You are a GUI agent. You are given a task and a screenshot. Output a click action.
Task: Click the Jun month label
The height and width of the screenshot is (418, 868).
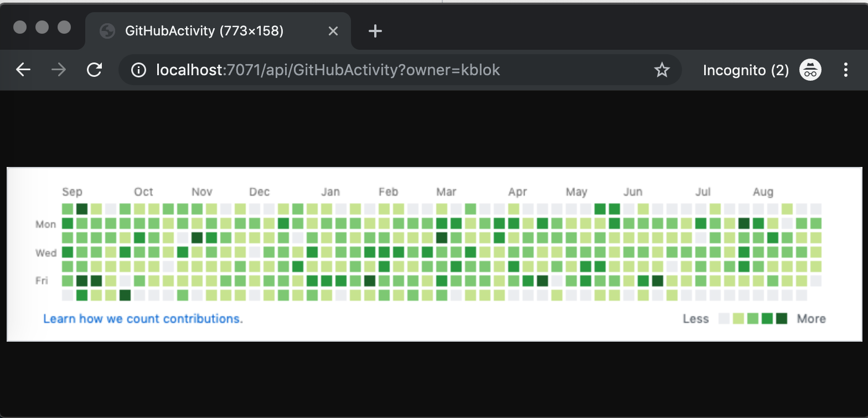(x=633, y=192)
